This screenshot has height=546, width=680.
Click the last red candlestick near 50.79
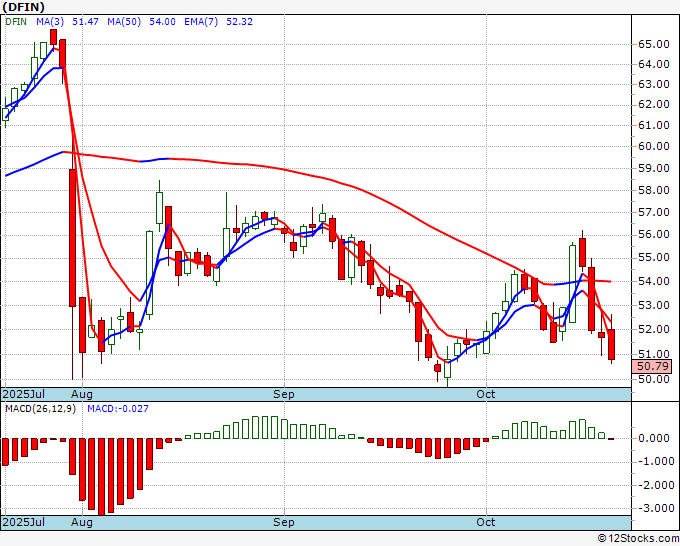tap(611, 344)
